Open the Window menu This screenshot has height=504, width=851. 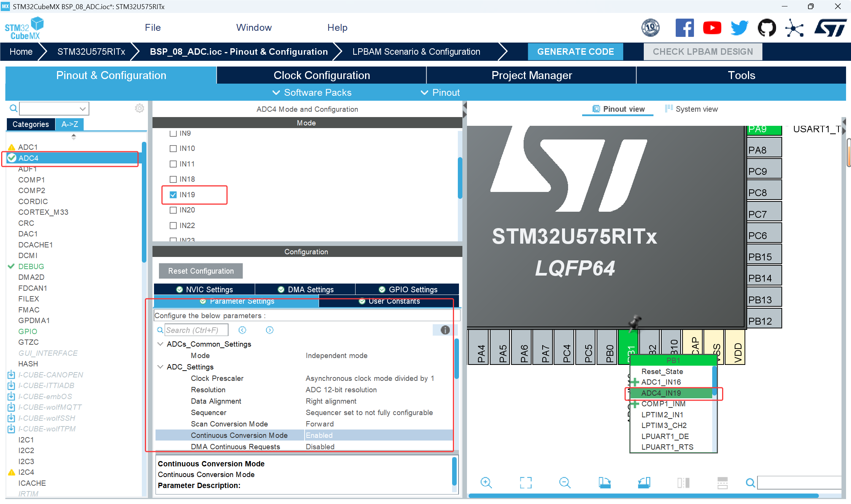coord(254,27)
